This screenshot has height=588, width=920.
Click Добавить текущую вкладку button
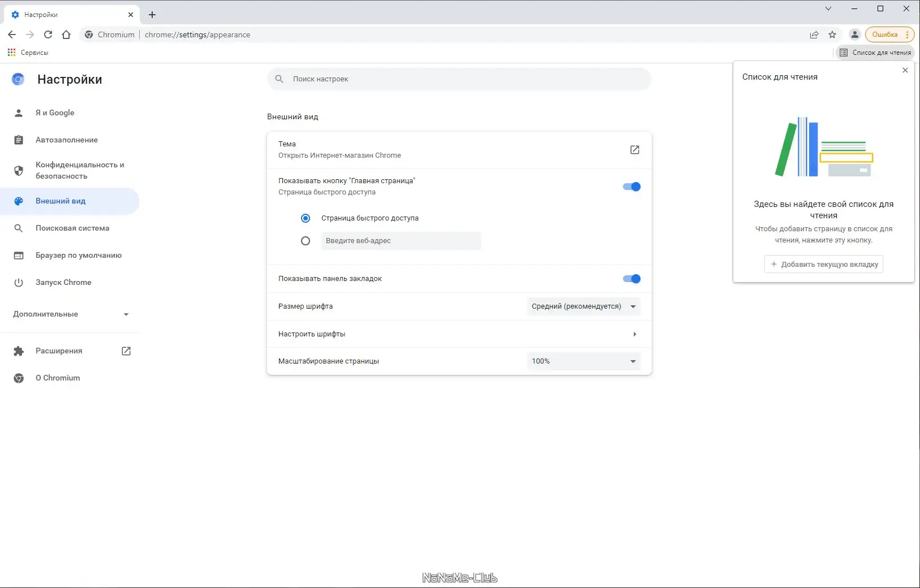click(824, 264)
